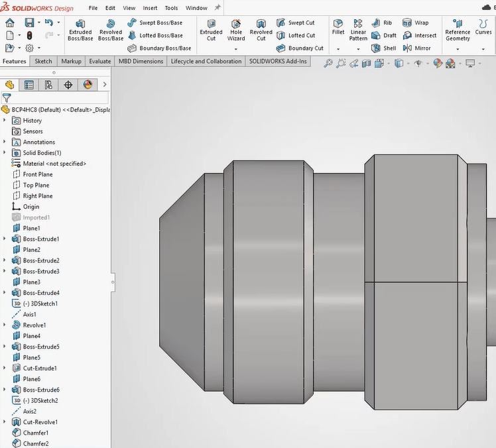Open the Hole Wizard

[x=236, y=30]
